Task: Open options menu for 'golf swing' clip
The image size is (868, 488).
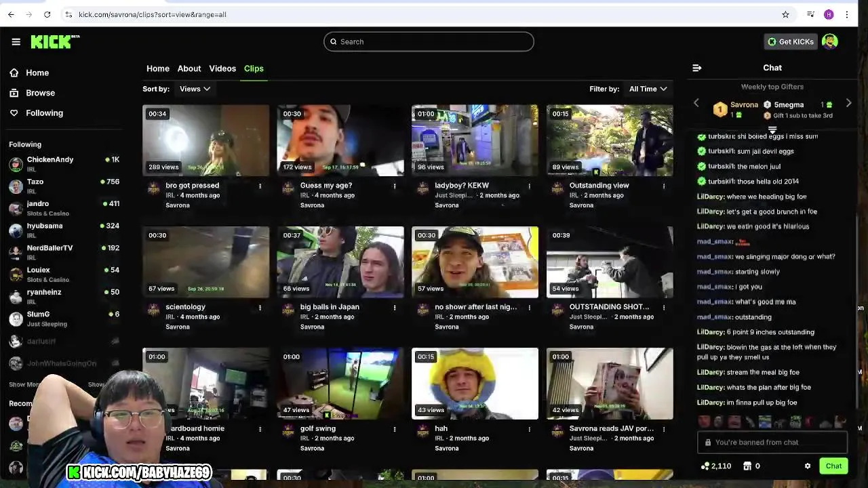Action: [395, 429]
